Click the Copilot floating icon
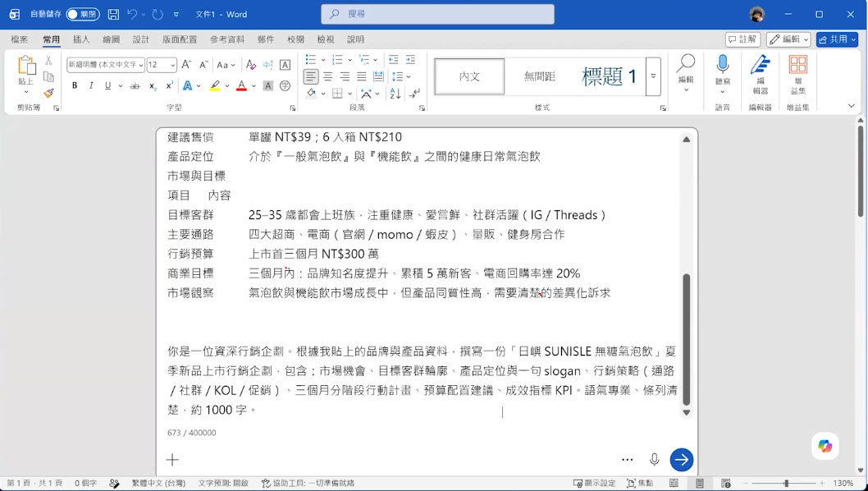 (x=825, y=446)
